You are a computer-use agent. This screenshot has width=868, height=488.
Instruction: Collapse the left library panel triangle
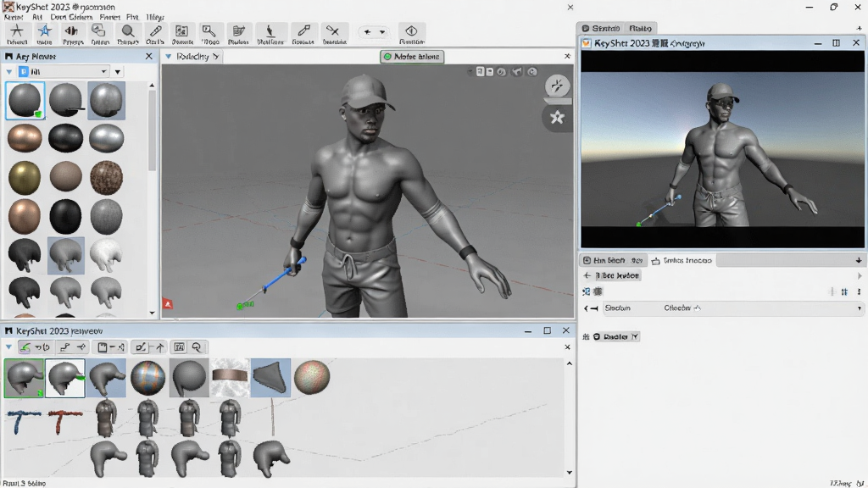8,71
